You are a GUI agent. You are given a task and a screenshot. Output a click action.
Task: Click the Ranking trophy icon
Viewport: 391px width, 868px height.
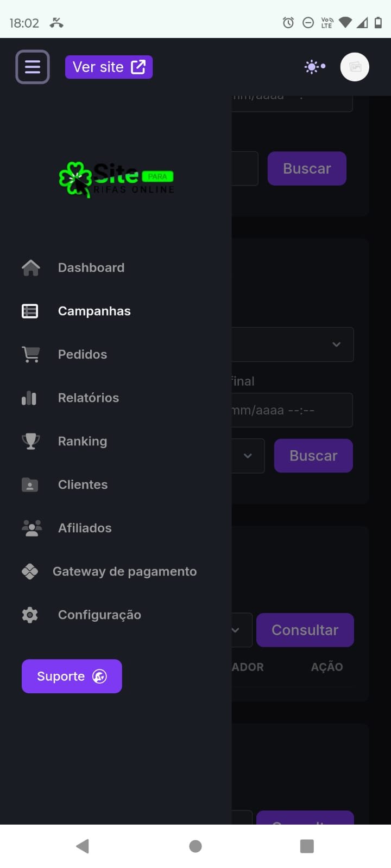30,441
